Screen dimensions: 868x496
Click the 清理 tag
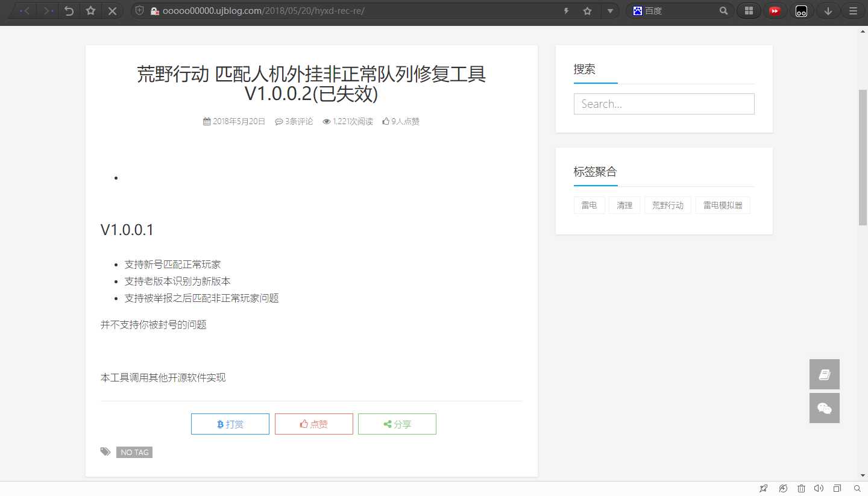point(624,206)
